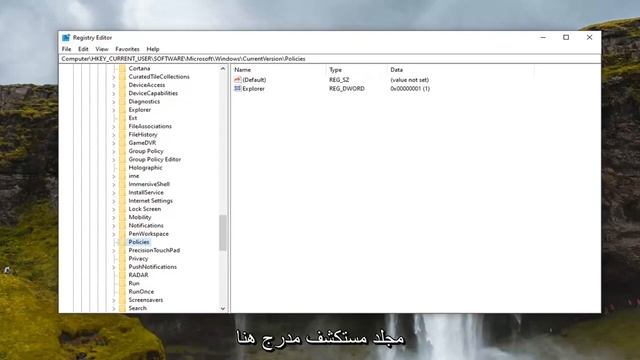
Task: Select the (Default) value name
Action: (254, 80)
